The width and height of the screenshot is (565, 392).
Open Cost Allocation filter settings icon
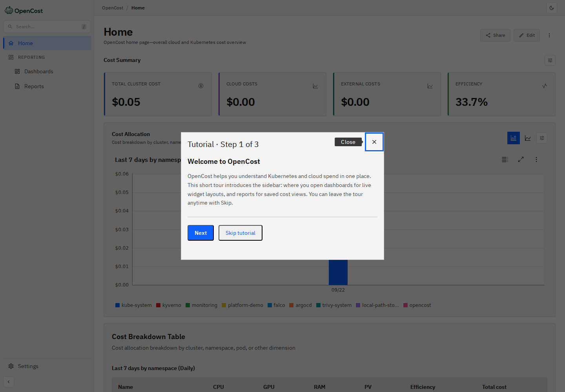click(542, 138)
